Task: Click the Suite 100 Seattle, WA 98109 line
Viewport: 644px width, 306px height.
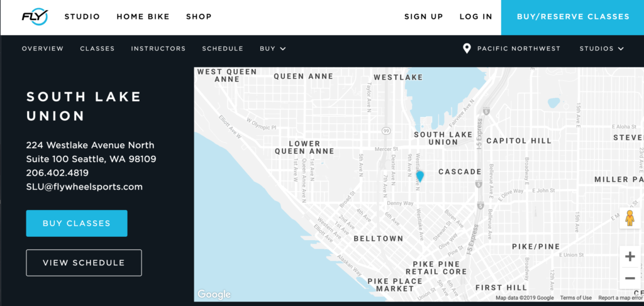Action: coord(91,159)
